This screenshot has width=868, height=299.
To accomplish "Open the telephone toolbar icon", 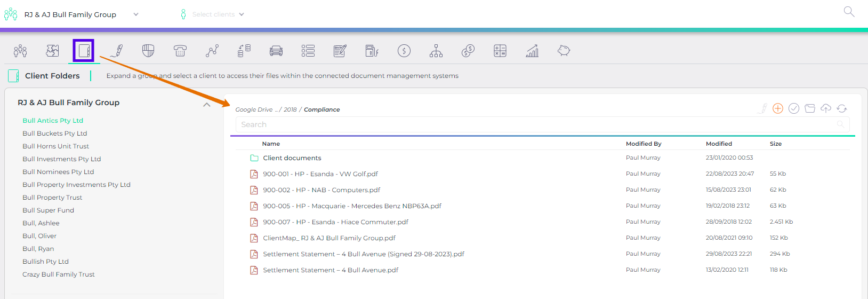I will [180, 51].
